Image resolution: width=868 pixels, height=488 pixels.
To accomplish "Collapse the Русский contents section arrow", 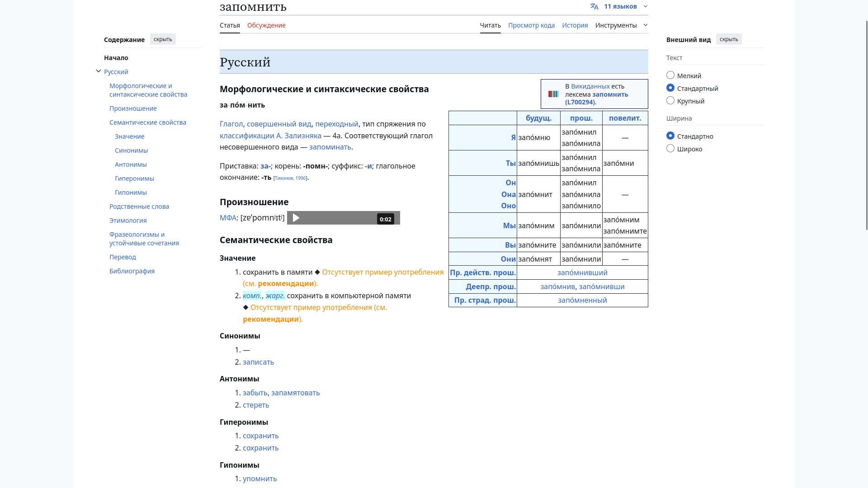I will pos(99,71).
